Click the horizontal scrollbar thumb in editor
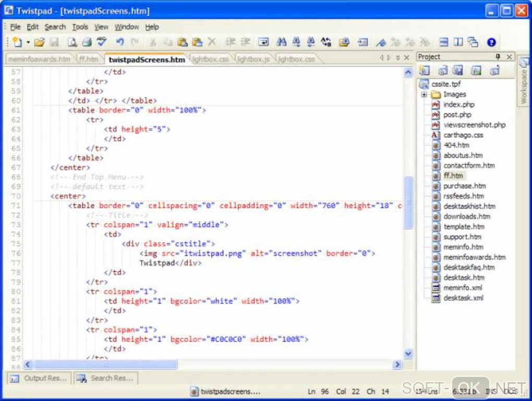 pyautogui.click(x=105, y=365)
